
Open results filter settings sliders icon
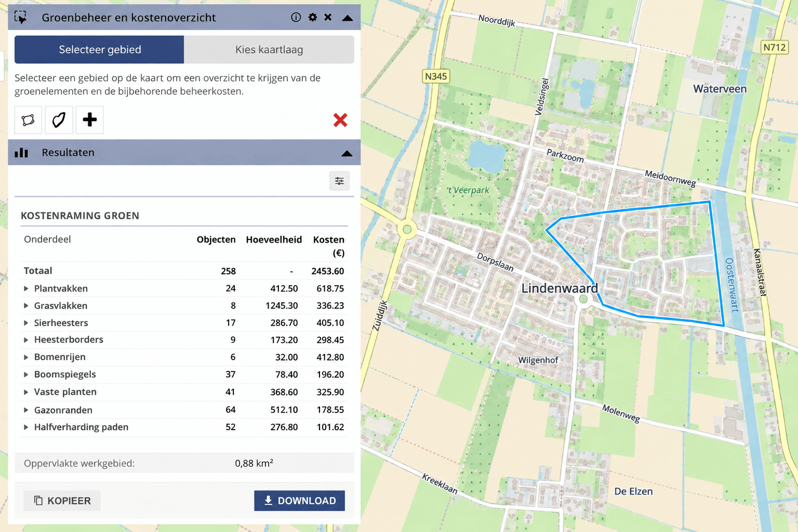click(339, 181)
